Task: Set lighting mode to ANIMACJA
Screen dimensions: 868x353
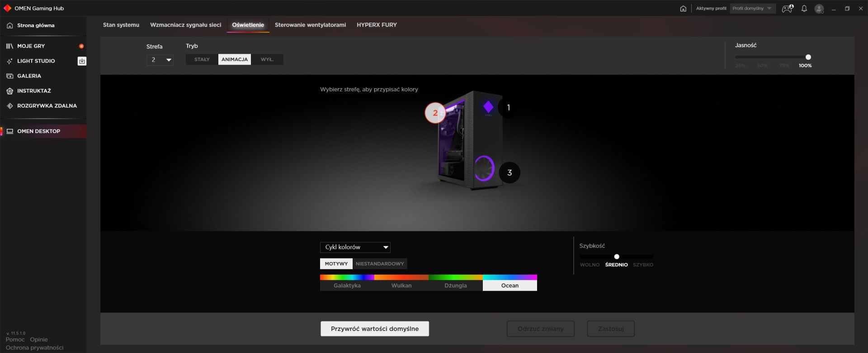Action: tap(234, 59)
